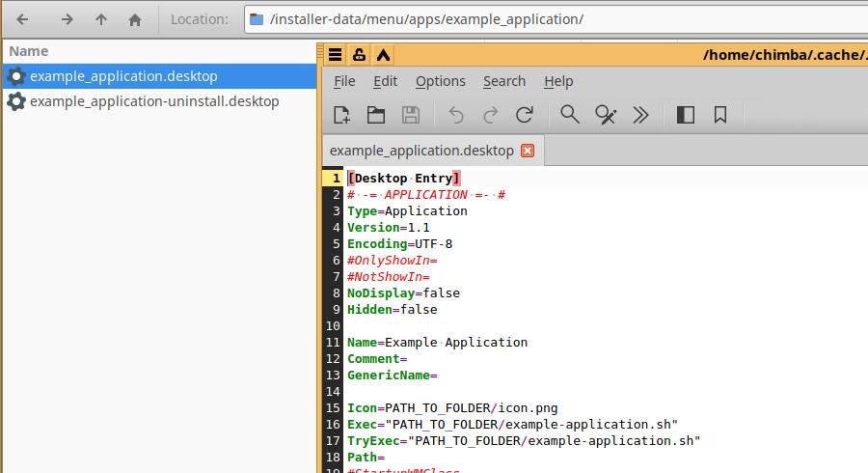
Task: Click the Open File folder icon
Action: pyautogui.click(x=376, y=116)
